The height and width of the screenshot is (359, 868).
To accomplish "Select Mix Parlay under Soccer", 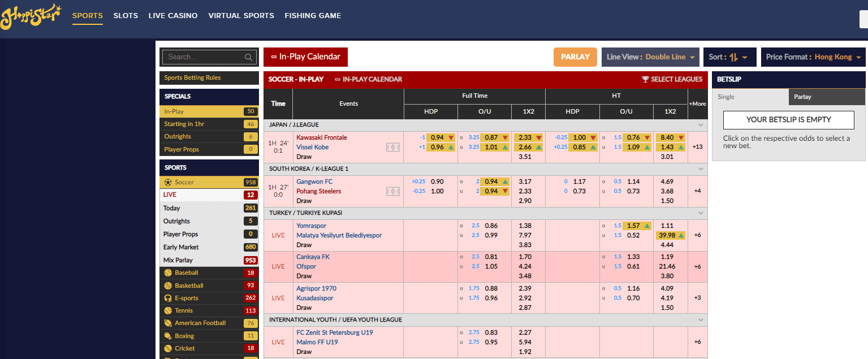I will coord(209,260).
